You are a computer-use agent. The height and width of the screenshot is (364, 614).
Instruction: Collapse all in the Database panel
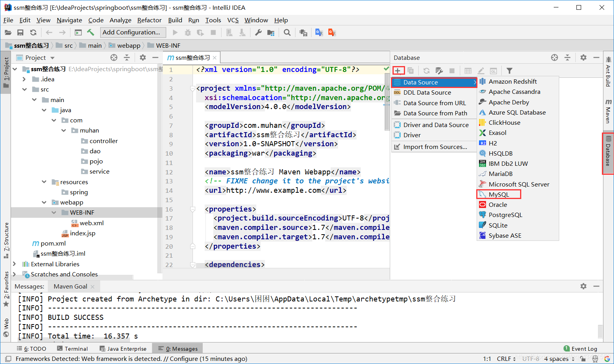coord(567,57)
